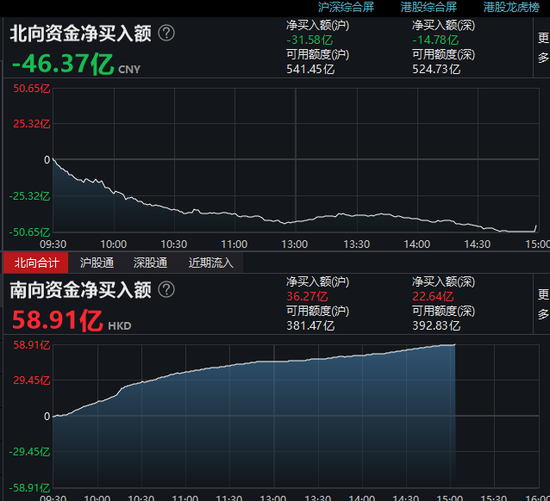Click northbound 净买入额(深) value -14.78亿
Viewport: 550px width, 501px height.
point(435,40)
